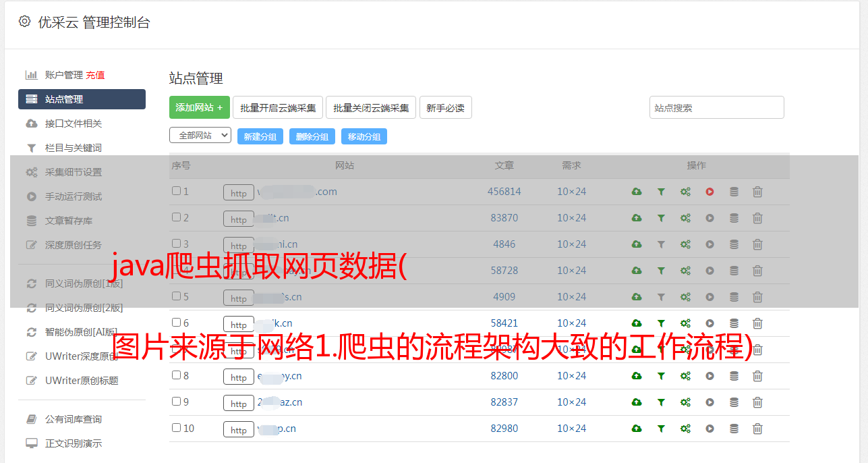Click the cloud upload icon in row 6
The image size is (868, 463).
coord(637,323)
